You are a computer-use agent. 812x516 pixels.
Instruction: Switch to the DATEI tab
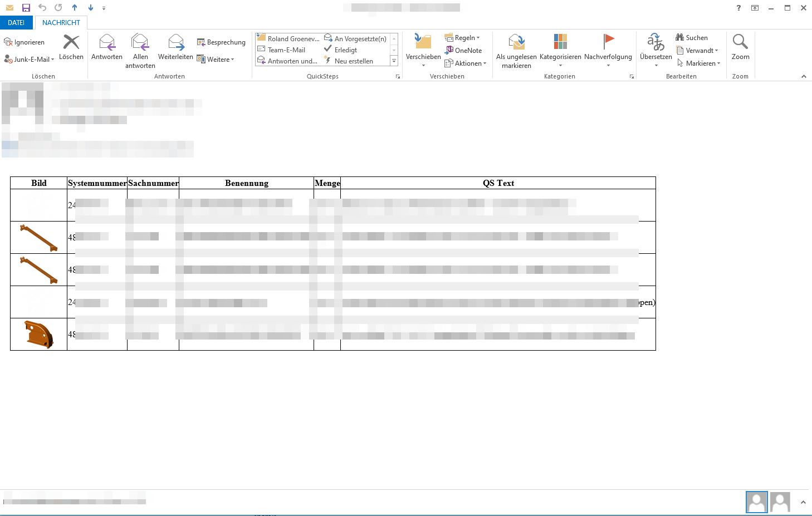17,22
